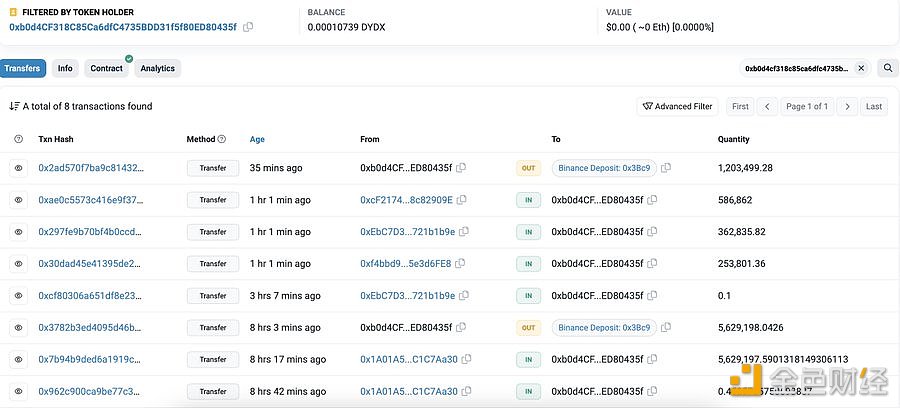Open transaction 0x962c900ca9be77c3

[x=90, y=391]
